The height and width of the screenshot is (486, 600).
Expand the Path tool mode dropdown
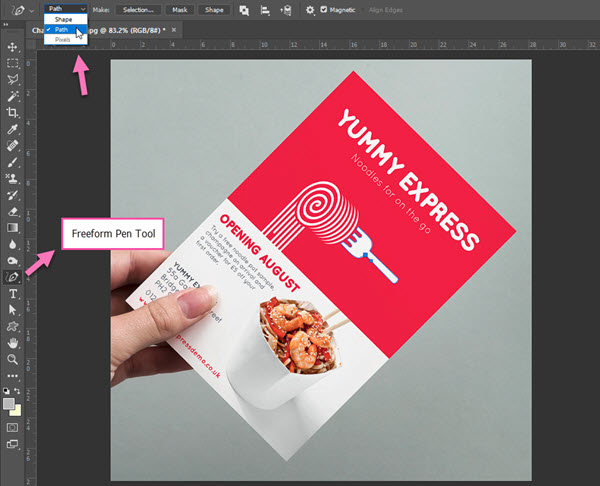66,8
